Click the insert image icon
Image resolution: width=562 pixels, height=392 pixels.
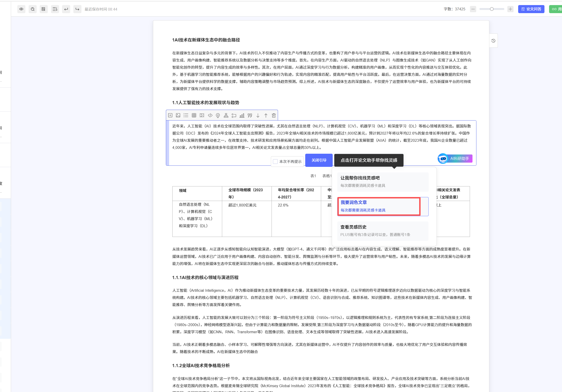click(178, 115)
